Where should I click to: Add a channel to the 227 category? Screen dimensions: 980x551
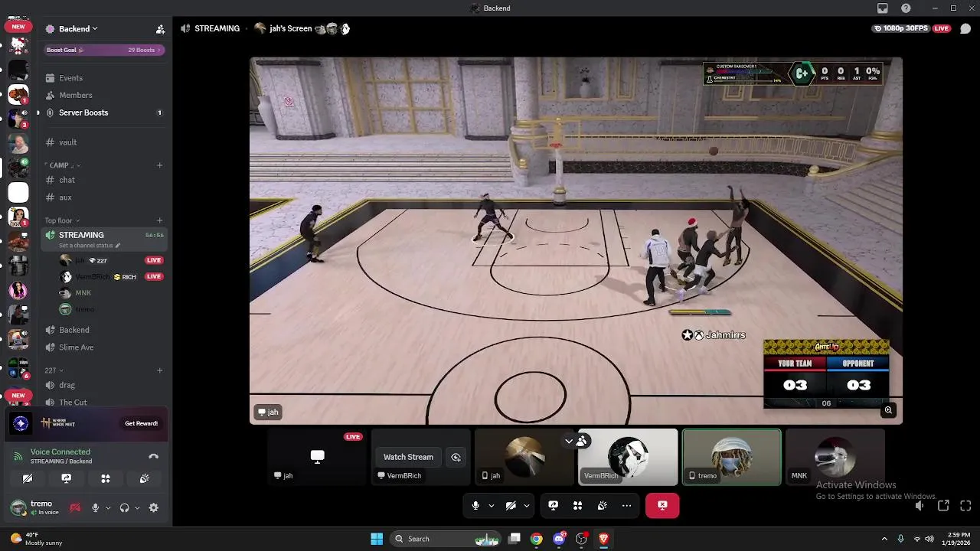point(159,370)
